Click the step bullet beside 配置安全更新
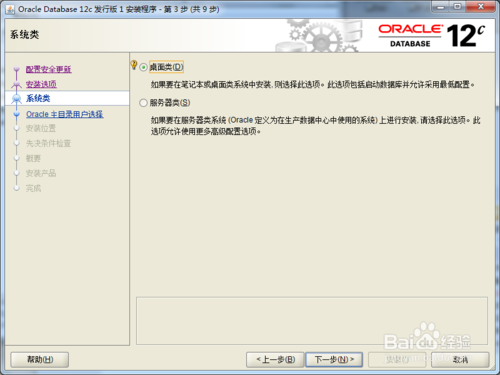This screenshot has height=375, width=500. 17,69
